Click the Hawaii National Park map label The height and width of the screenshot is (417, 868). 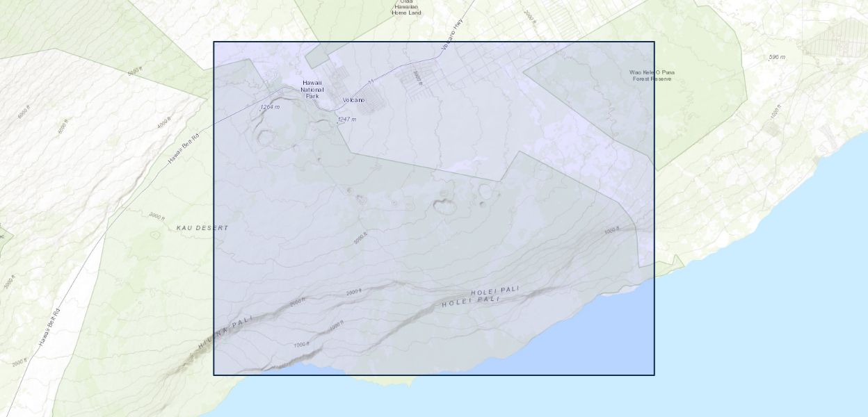click(312, 89)
